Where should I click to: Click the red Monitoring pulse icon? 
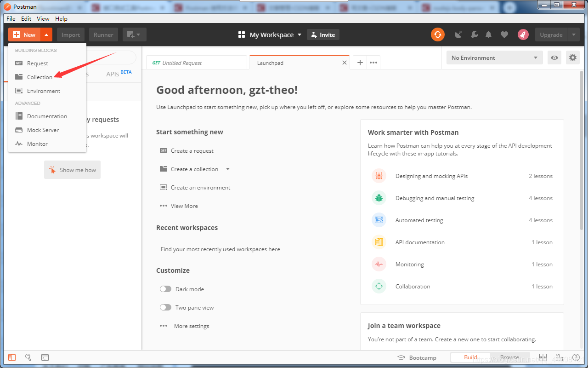[379, 264]
